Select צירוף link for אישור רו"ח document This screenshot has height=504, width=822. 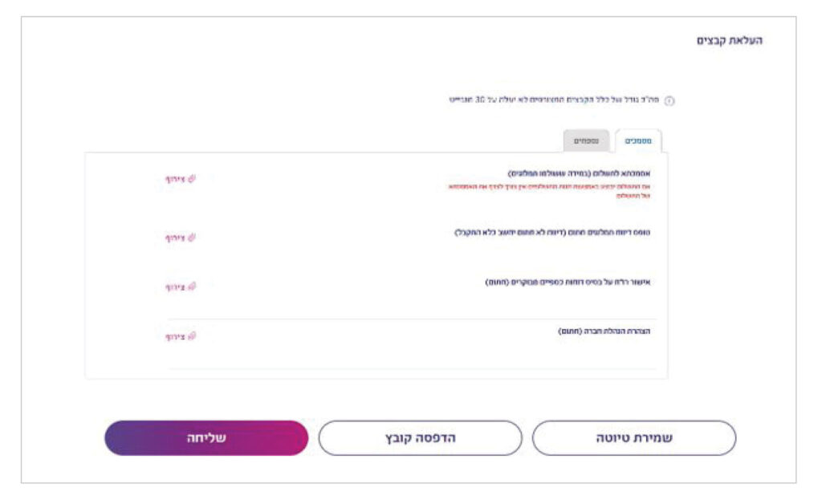[175, 287]
